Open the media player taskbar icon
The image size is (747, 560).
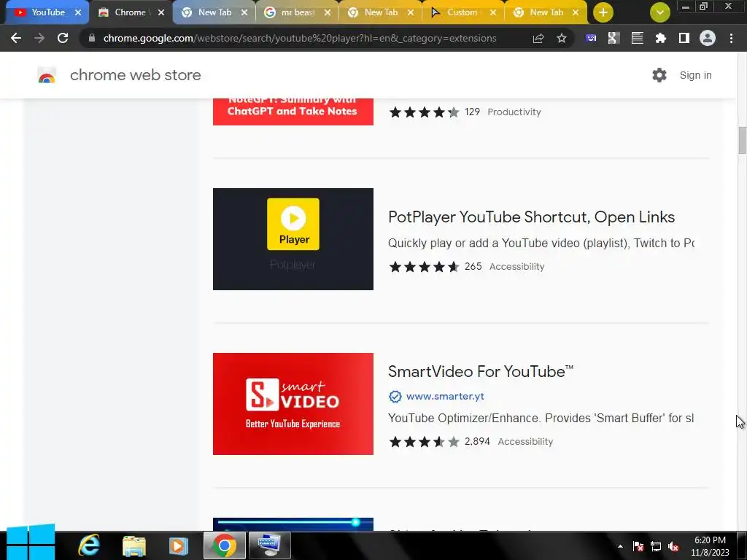(178, 545)
